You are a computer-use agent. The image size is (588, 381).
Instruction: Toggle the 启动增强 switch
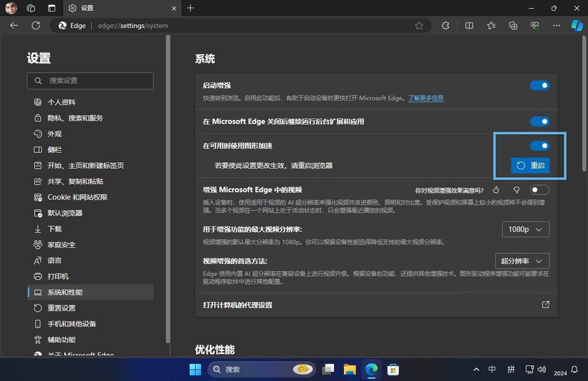tap(540, 85)
